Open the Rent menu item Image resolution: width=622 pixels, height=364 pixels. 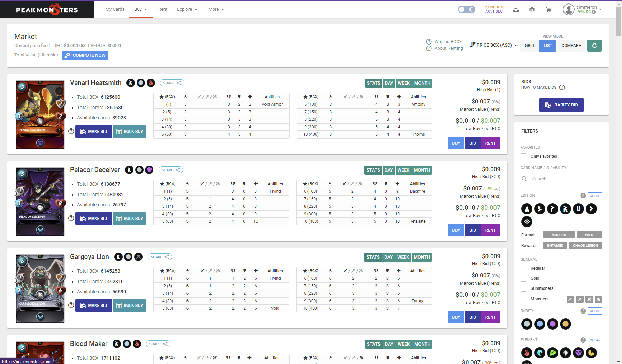click(163, 9)
